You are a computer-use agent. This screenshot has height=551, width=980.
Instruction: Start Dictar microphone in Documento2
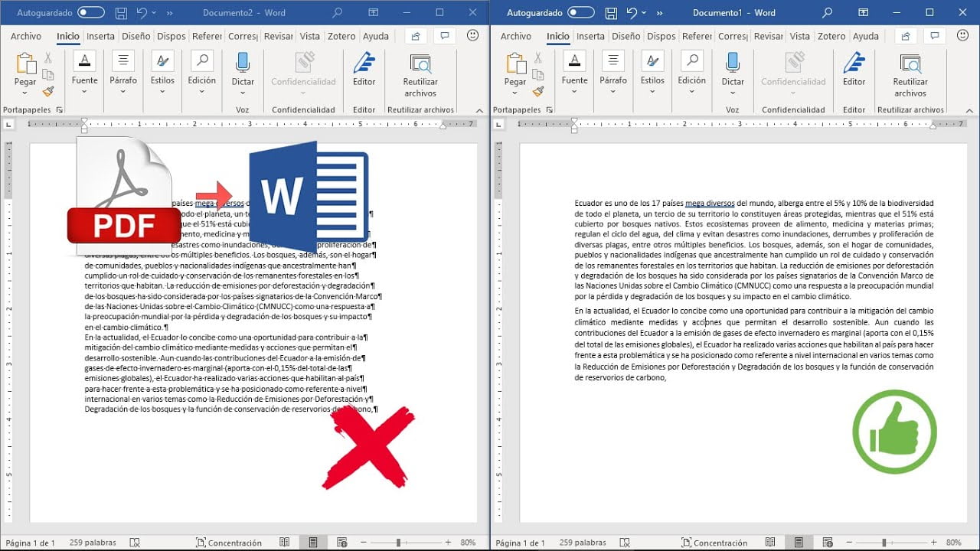pyautogui.click(x=243, y=64)
